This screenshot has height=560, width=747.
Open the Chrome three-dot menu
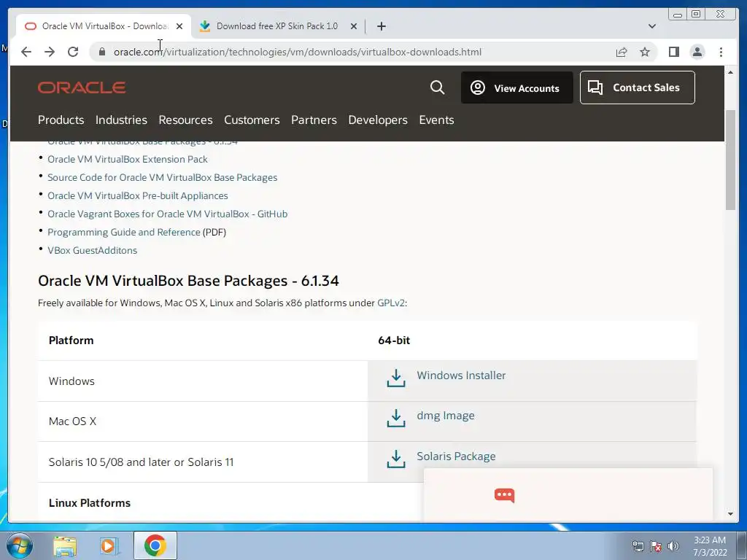tap(721, 52)
